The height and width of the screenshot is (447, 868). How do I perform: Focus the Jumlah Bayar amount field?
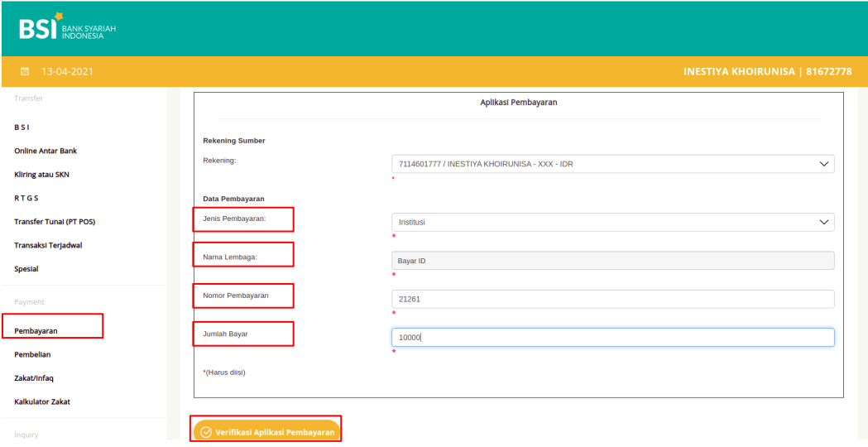(x=611, y=338)
